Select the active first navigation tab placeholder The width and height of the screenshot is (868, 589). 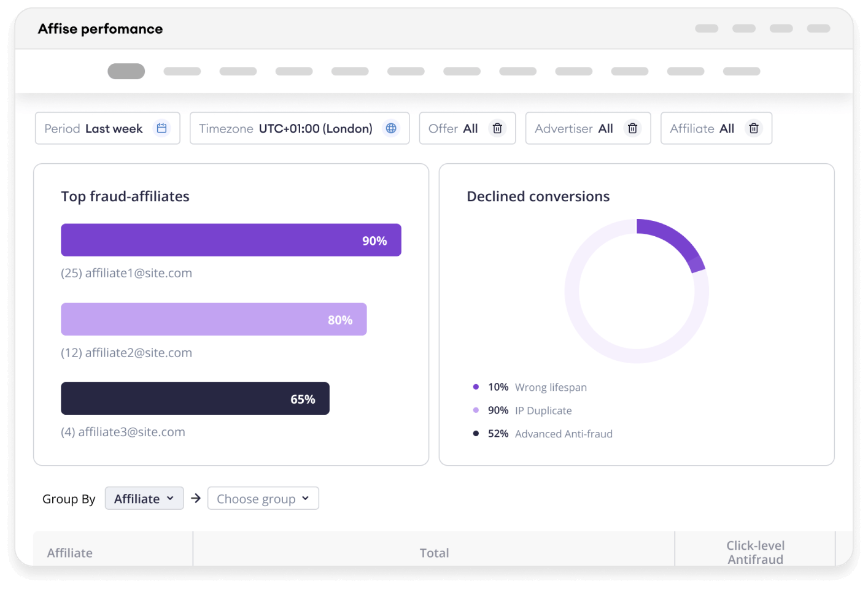coord(126,71)
